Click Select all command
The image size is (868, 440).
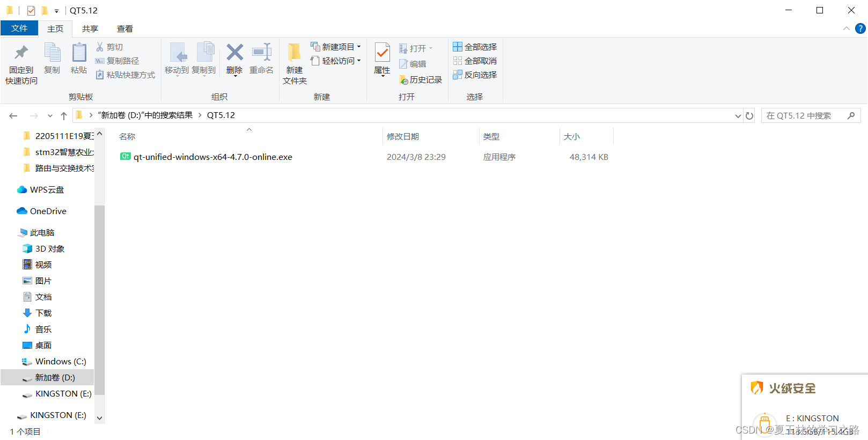pos(475,47)
